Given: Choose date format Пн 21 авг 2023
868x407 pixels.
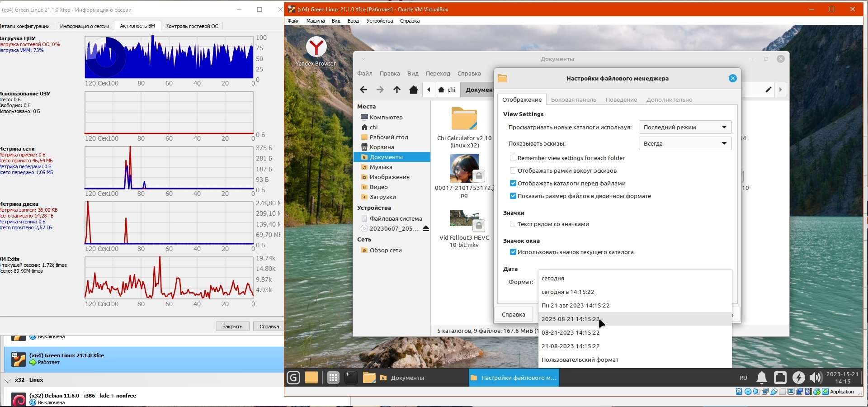Looking at the screenshot, I should click(x=635, y=305).
